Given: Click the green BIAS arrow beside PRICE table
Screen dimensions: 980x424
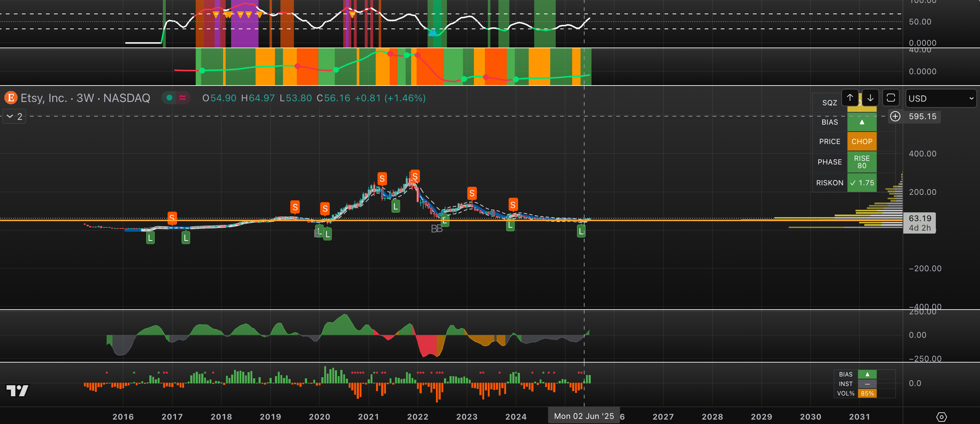Looking at the screenshot, I should click(x=862, y=122).
